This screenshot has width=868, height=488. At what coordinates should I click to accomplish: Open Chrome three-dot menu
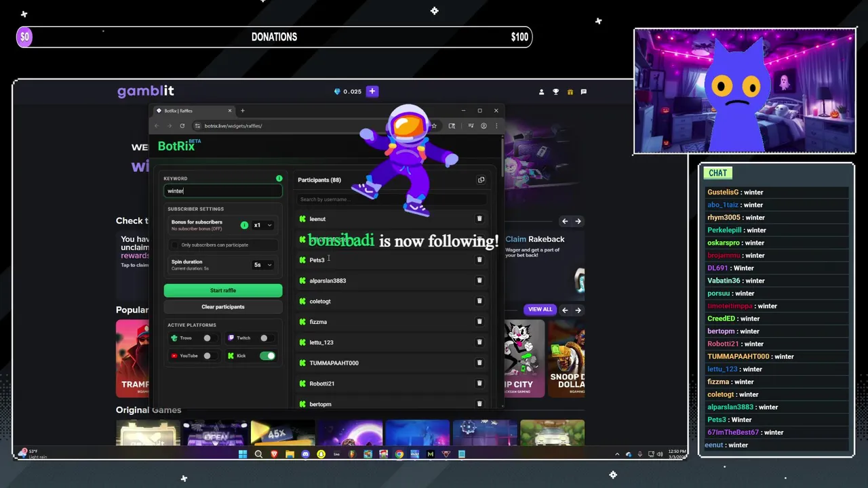(x=496, y=125)
